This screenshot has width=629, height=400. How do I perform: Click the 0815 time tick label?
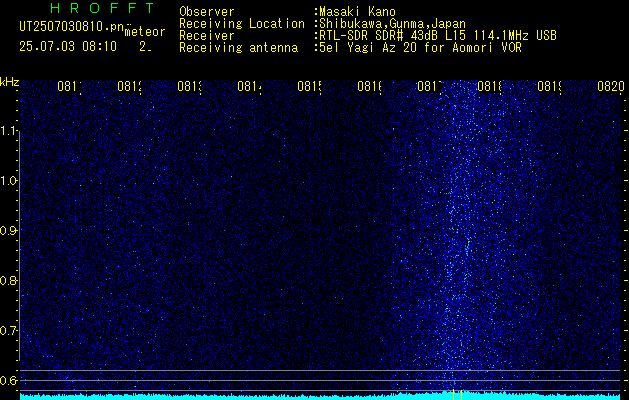(309, 86)
